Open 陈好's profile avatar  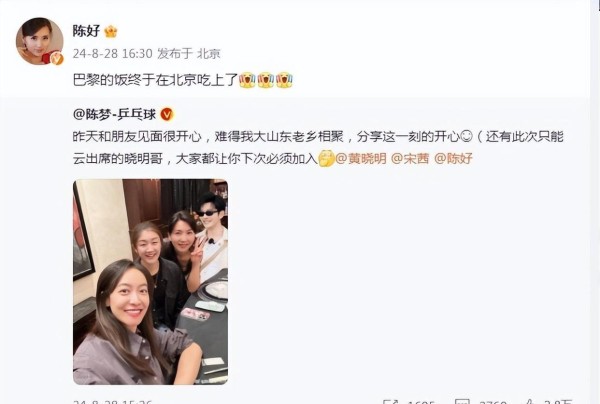click(39, 41)
